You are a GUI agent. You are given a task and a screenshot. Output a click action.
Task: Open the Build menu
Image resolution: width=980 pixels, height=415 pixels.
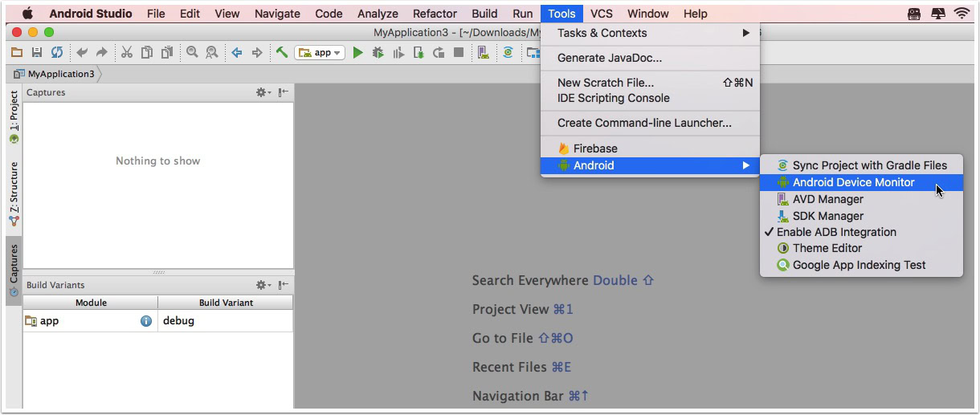484,14
